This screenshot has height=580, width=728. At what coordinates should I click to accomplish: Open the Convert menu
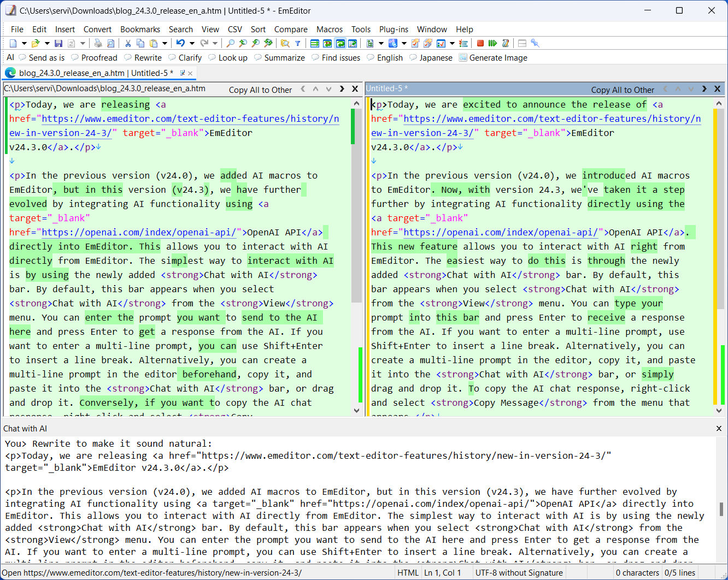(x=97, y=29)
